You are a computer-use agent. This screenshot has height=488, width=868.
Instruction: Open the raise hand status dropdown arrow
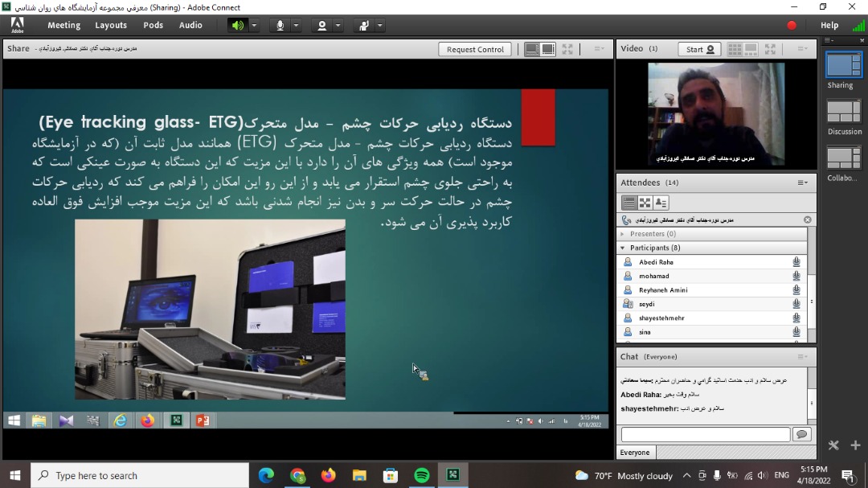[380, 26]
